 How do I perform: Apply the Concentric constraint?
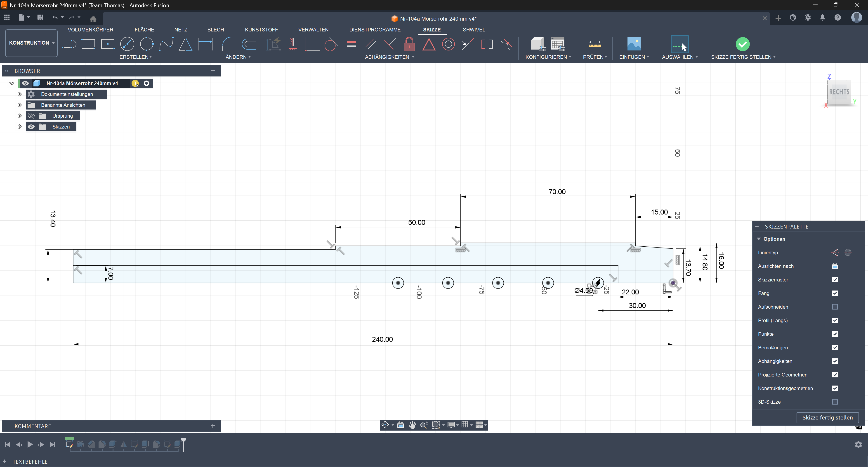point(448,44)
